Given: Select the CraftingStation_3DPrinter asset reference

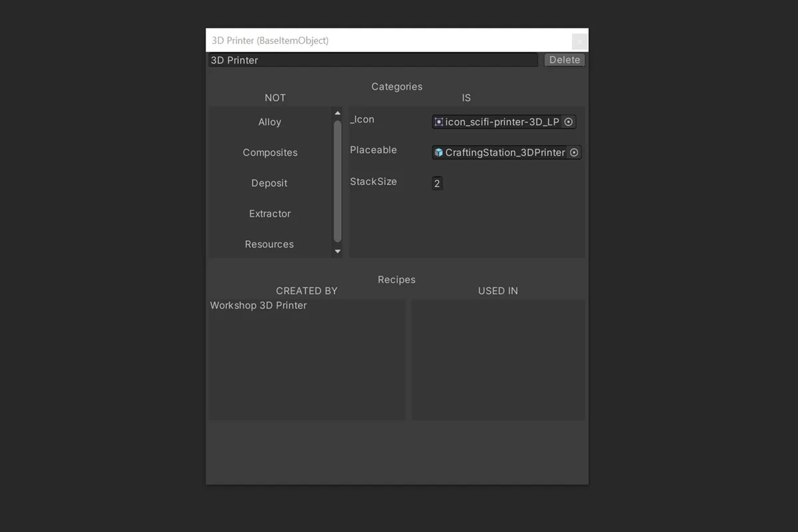Looking at the screenshot, I should pyautogui.click(x=502, y=152).
